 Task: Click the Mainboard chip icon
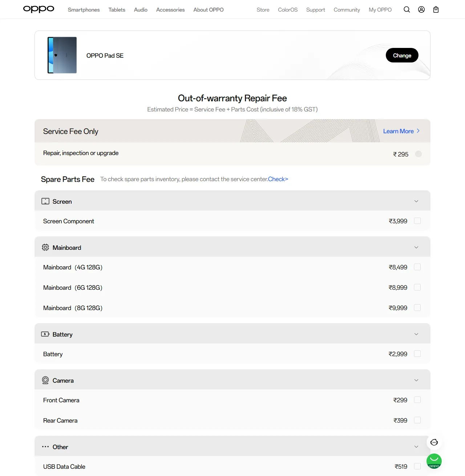click(x=45, y=247)
